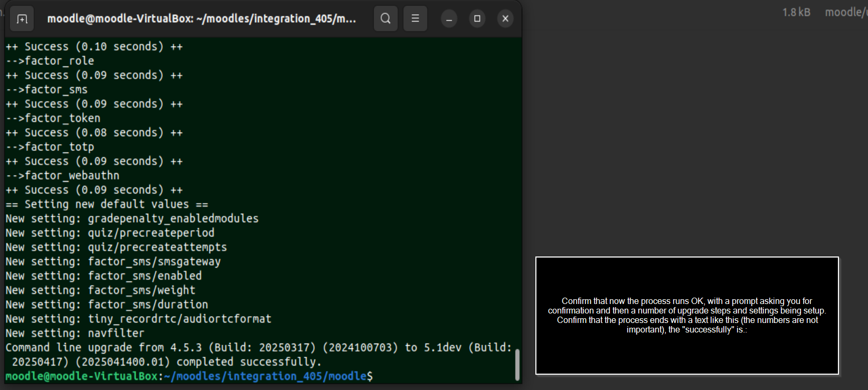The width and height of the screenshot is (868, 390).
Task: Click 'completed successfully.' text
Action: pos(249,362)
